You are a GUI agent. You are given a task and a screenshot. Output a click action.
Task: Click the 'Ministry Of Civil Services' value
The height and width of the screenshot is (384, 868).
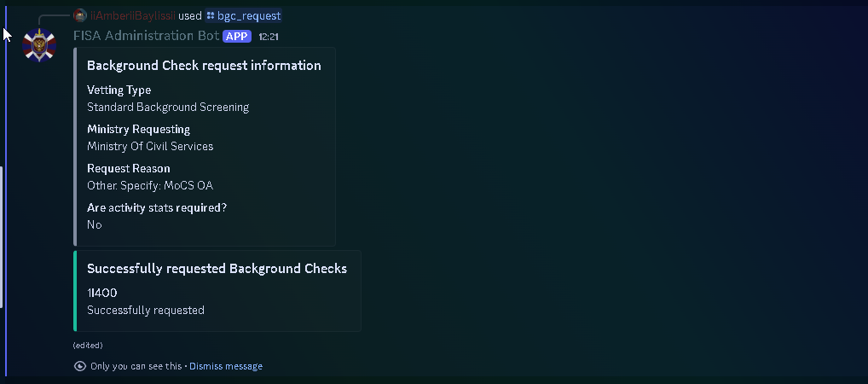click(x=150, y=146)
